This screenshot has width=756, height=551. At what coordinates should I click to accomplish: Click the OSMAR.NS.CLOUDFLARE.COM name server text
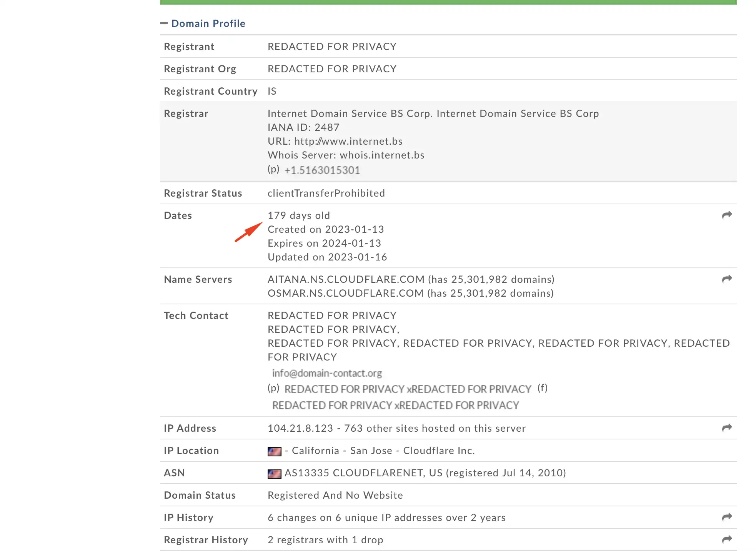click(345, 293)
